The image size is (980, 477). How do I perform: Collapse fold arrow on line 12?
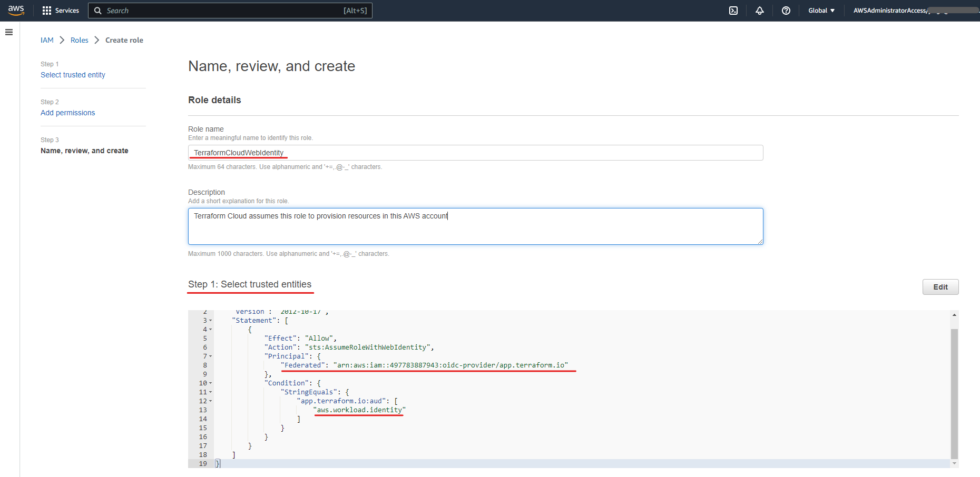point(211,401)
